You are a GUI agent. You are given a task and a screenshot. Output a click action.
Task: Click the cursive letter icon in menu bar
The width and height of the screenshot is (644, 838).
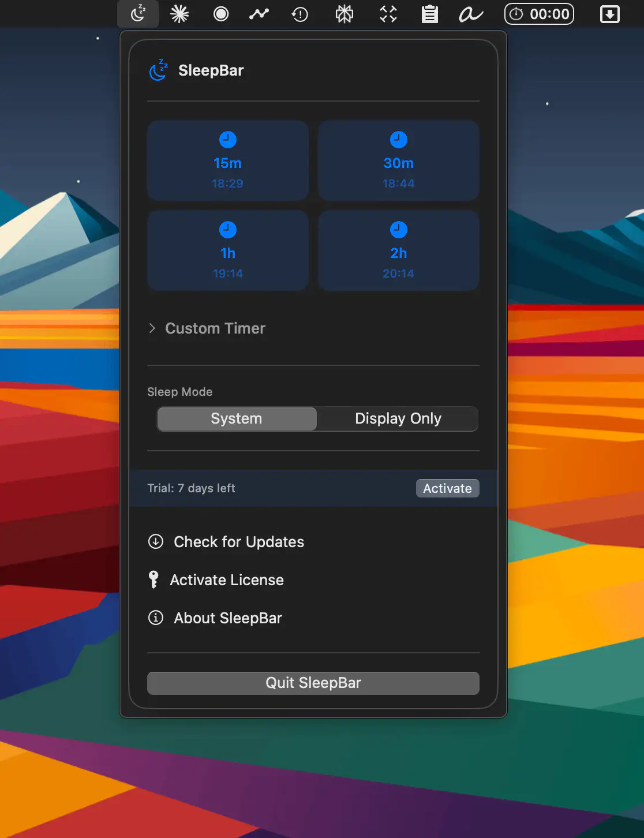471,14
